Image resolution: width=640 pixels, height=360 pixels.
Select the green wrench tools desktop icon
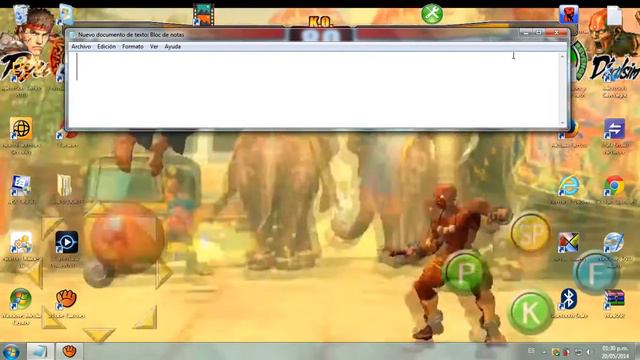[x=432, y=13]
